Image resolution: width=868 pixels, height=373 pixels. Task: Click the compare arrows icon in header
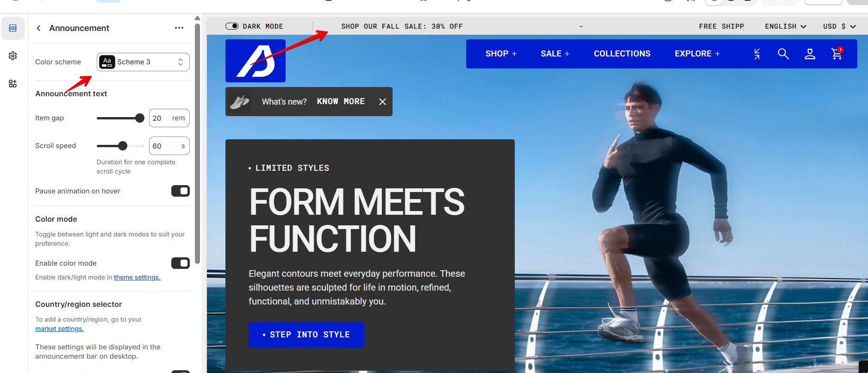[757, 54]
